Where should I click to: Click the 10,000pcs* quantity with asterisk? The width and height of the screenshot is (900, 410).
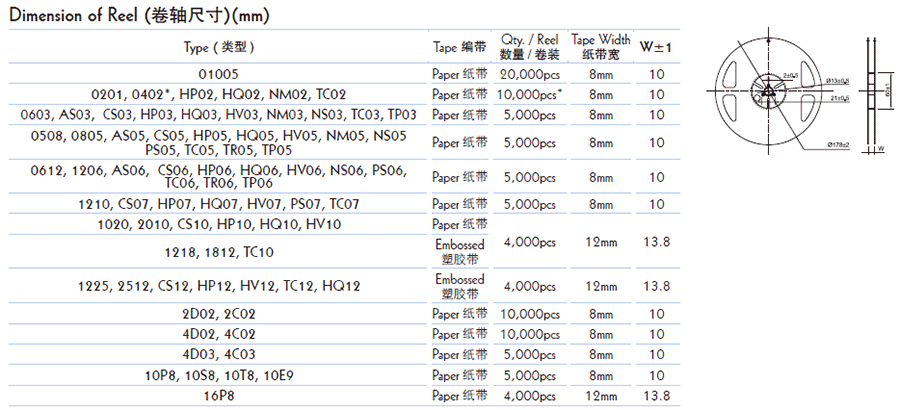tap(530, 94)
